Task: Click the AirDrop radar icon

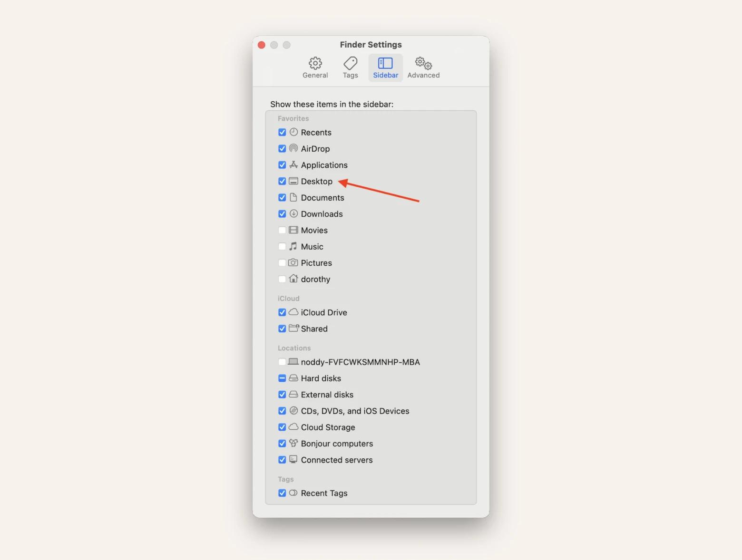Action: (x=293, y=148)
